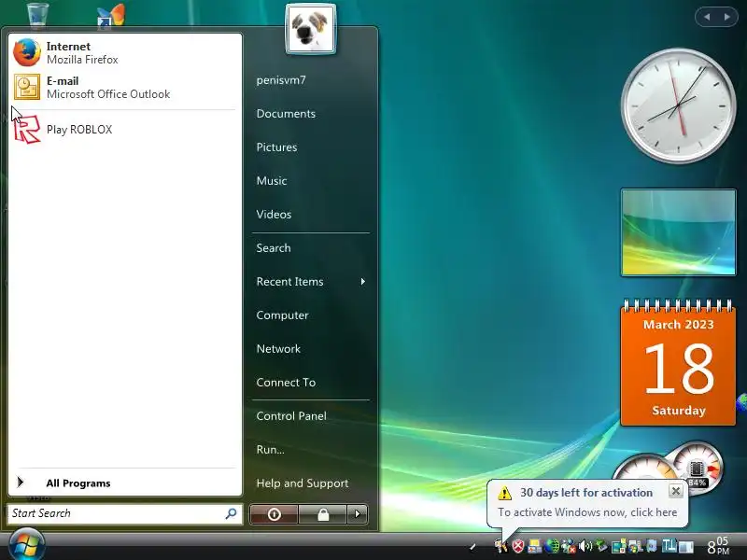The width and height of the screenshot is (747, 560).
Task: Select Run... in the Start menu
Action: [x=270, y=450]
